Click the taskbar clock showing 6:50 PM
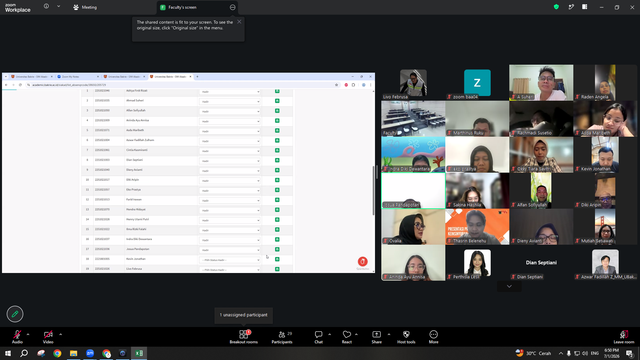640x360 pixels. (611, 353)
